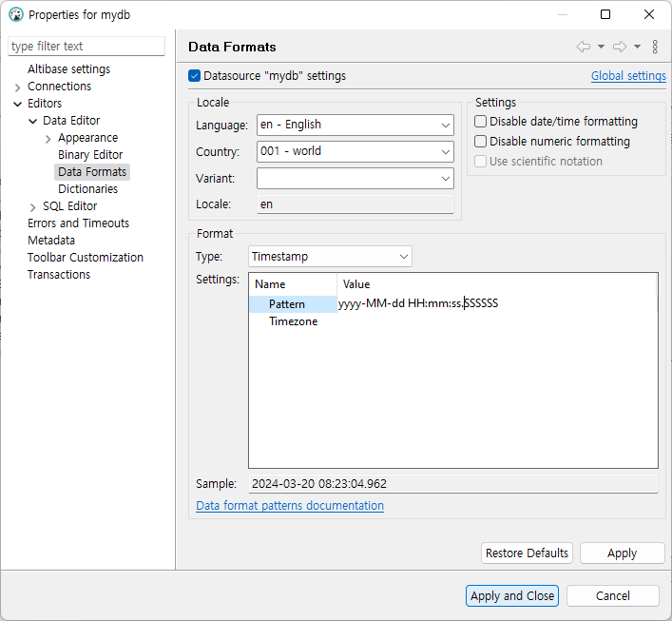This screenshot has width=672, height=621.
Task: Open Data format patterns documentation link
Action: point(290,506)
